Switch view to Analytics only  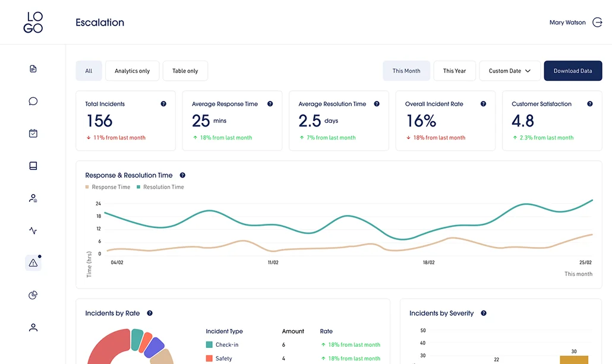click(132, 71)
